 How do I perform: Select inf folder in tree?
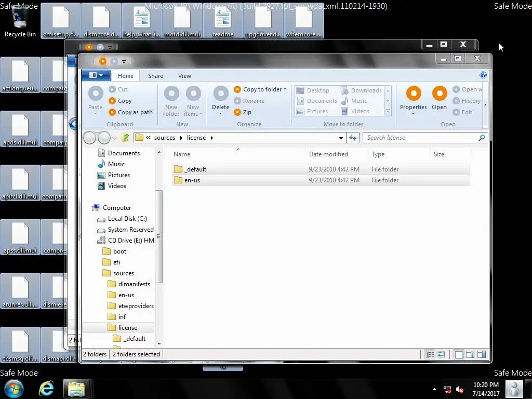point(117,316)
